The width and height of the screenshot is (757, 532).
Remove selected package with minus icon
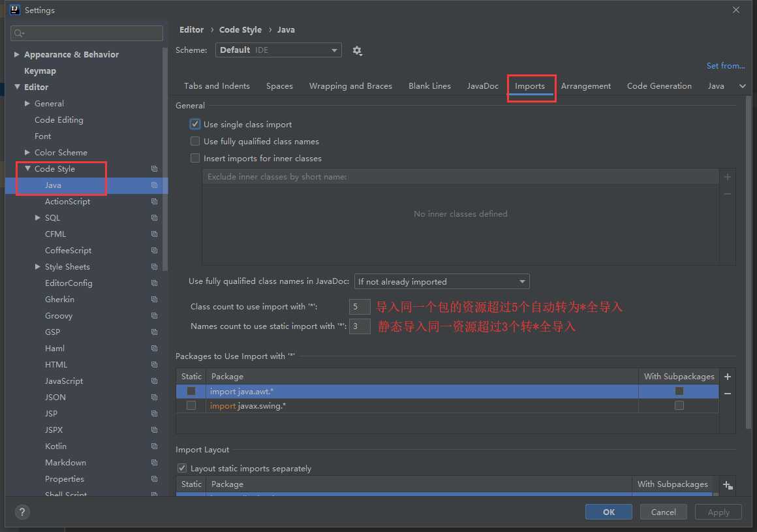coord(728,394)
